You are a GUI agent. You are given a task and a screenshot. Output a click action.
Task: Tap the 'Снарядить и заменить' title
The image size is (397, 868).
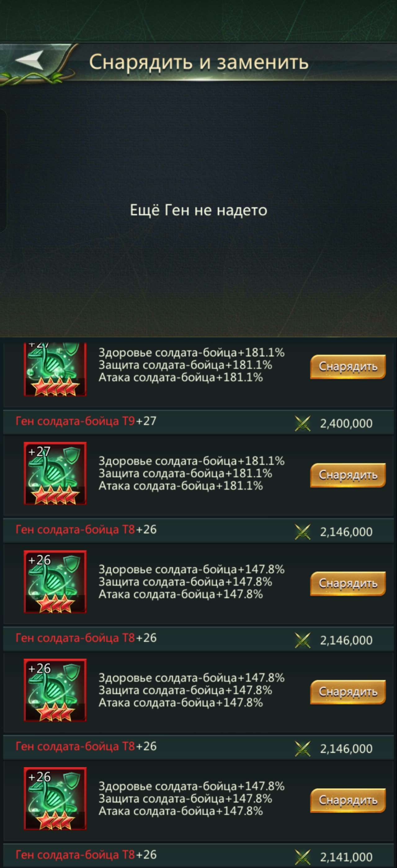coord(199,62)
